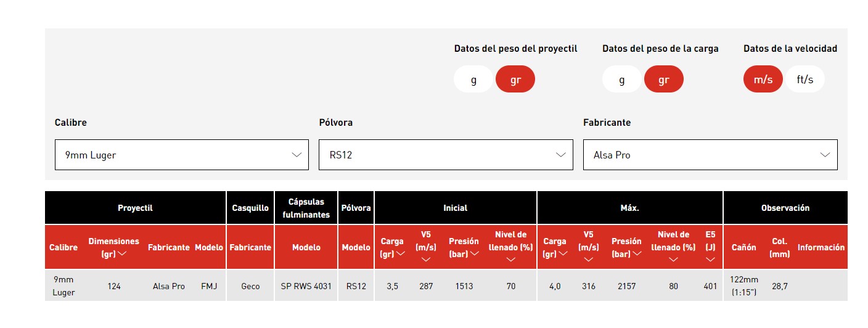Sort by Máx. Nivel de llenado chevron

coord(673,260)
